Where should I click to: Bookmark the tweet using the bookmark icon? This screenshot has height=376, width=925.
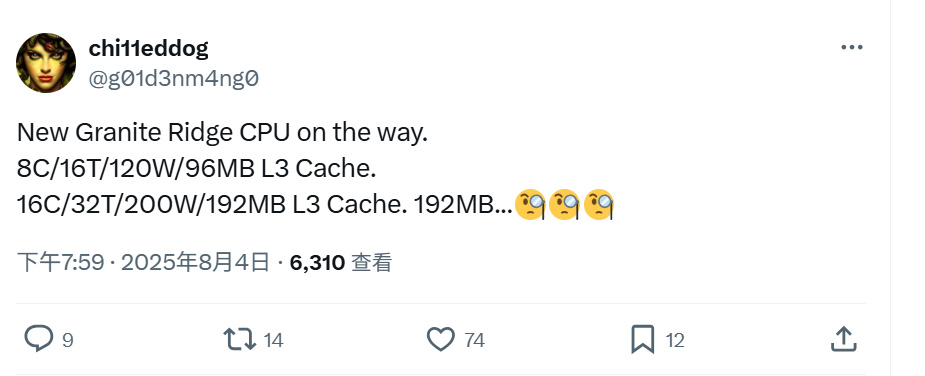[x=642, y=339]
